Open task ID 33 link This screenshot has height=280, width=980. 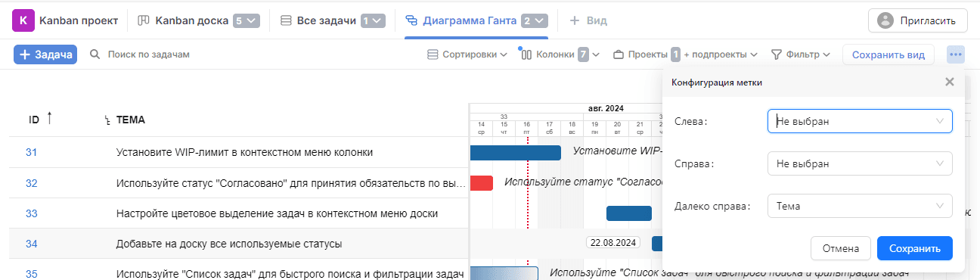click(32, 213)
